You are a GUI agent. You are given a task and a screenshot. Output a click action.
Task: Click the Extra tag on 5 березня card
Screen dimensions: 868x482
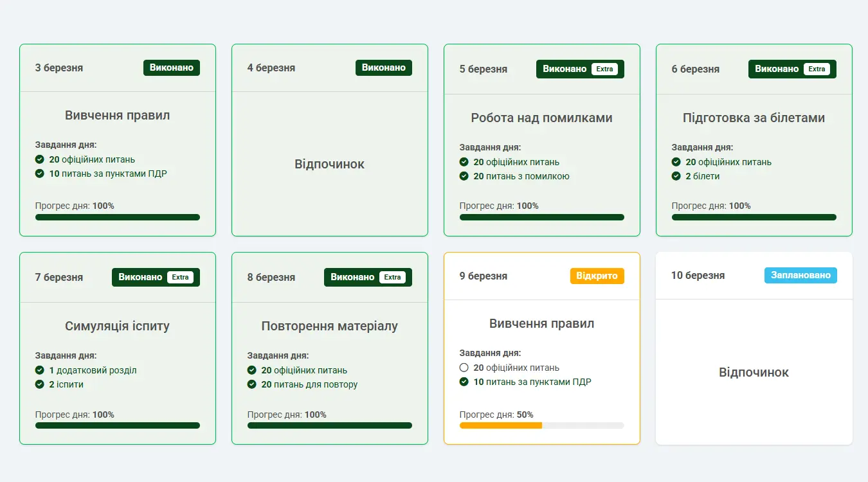604,69
